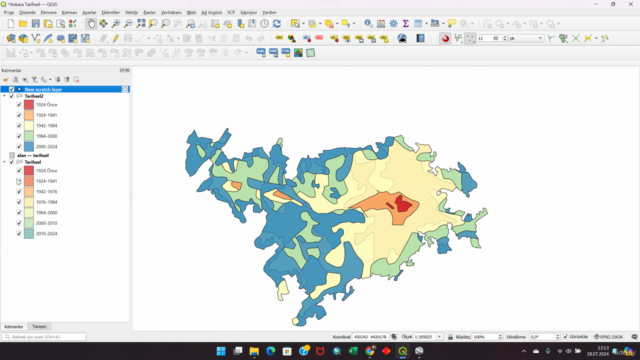Viewport: 640px width, 360px height.
Task: Open the Proje menu
Action: [x=9, y=13]
